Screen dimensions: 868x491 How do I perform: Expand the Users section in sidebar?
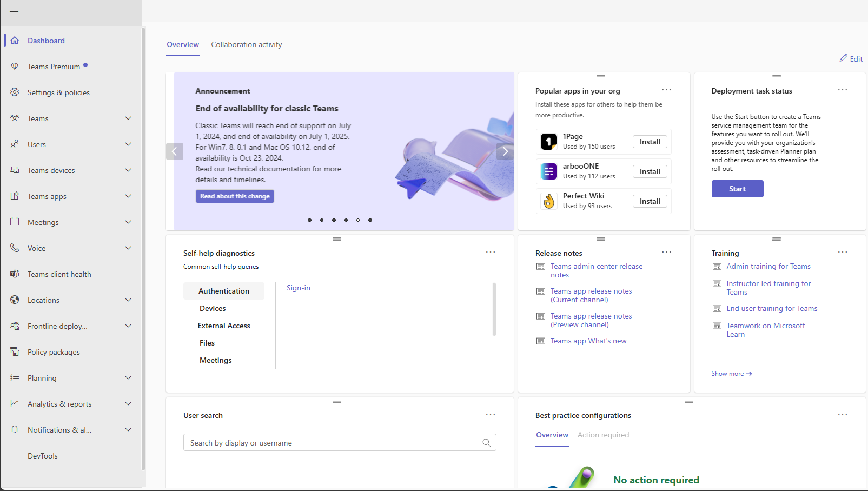(x=128, y=144)
